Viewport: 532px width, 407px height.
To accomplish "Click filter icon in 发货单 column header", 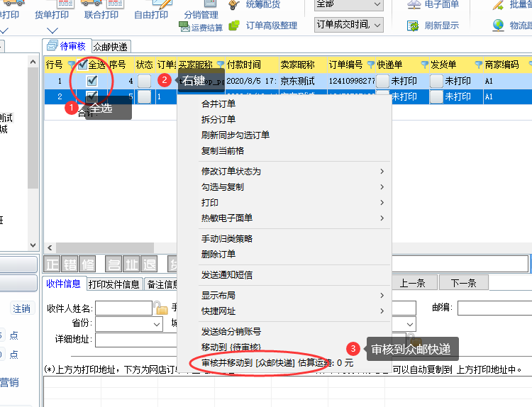I will click(478, 65).
